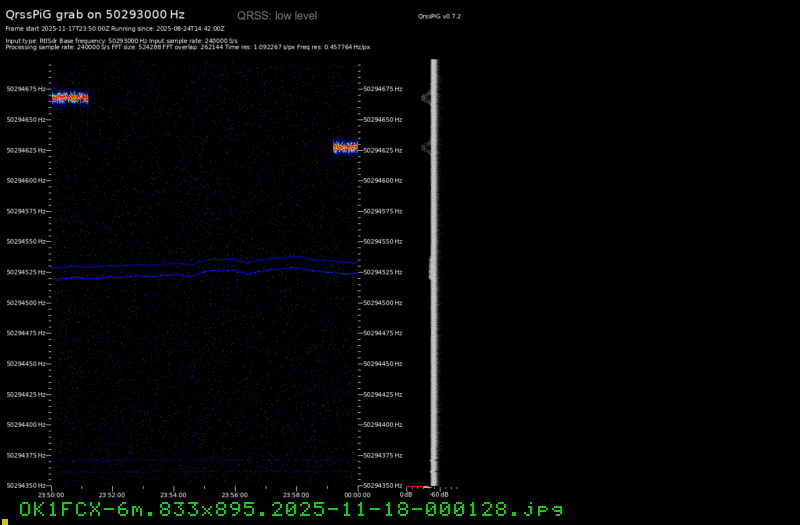Click the left 50294500 Hz frequency label
This screenshot has height=525, width=800.
(x=25, y=302)
